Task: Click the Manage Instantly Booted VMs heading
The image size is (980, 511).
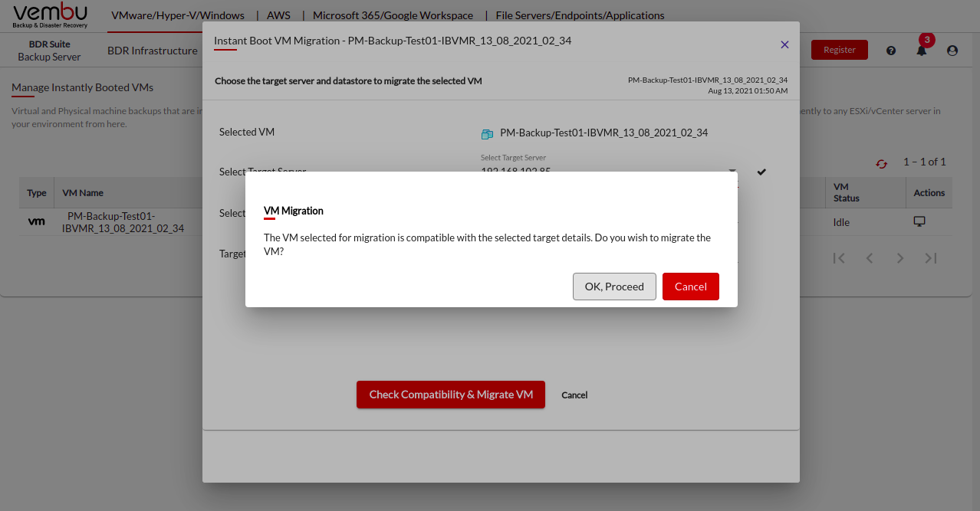Action: pos(82,87)
